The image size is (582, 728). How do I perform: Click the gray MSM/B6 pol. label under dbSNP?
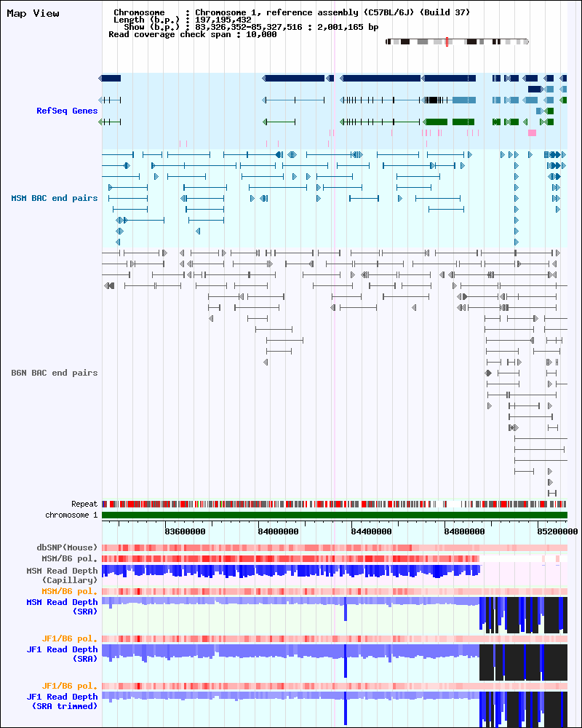point(70,558)
